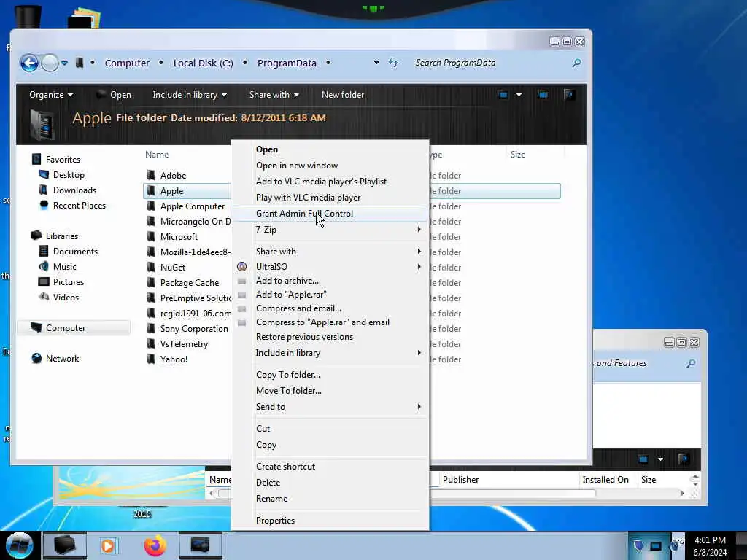This screenshot has height=560, width=747.
Task: Open the Videos library
Action: 66,297
